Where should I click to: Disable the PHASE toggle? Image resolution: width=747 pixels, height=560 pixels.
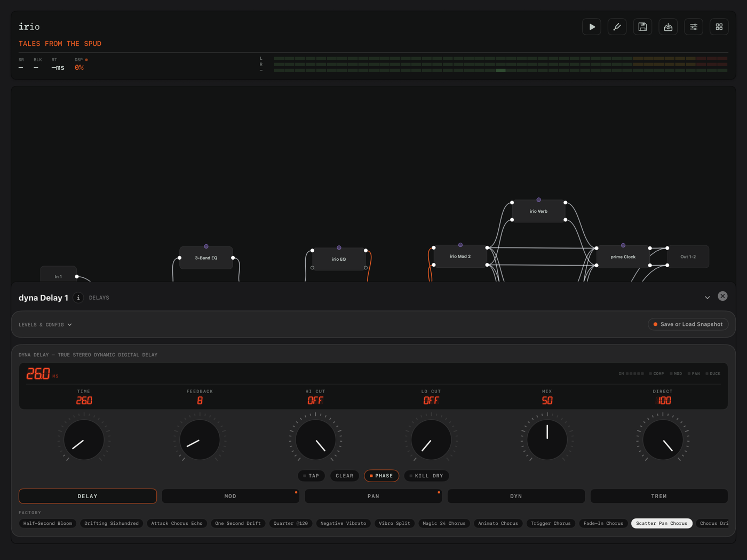coord(382,476)
